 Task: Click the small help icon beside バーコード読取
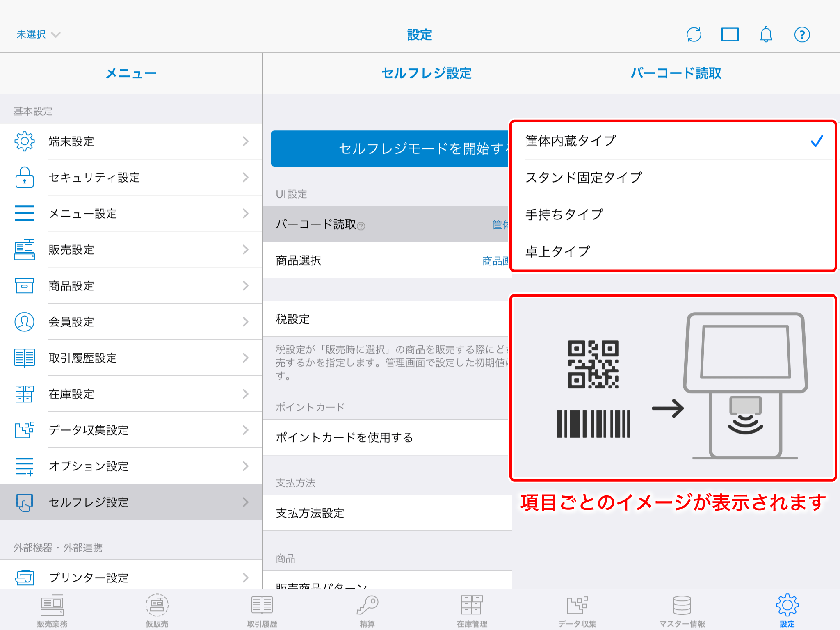361,226
